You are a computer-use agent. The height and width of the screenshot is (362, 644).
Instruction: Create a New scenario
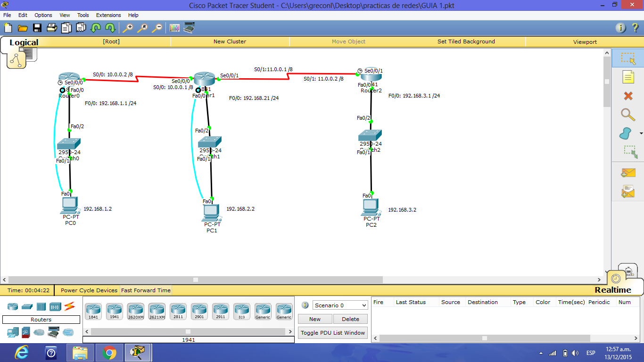[x=314, y=319]
